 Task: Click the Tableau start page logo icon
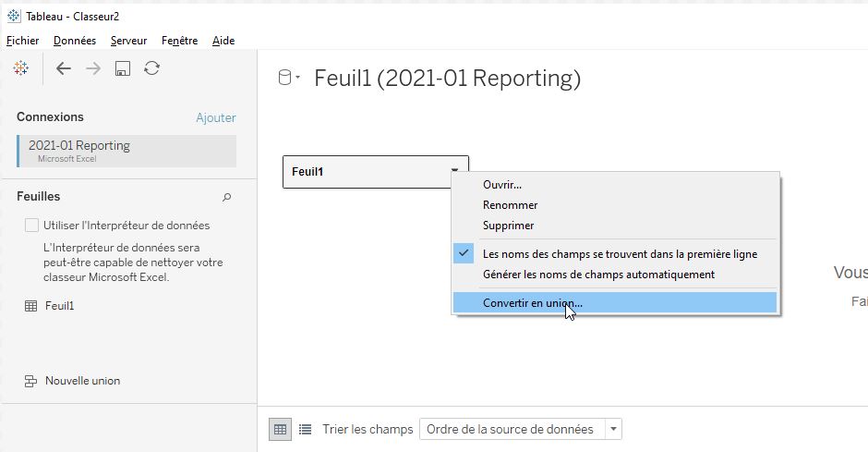click(21, 68)
